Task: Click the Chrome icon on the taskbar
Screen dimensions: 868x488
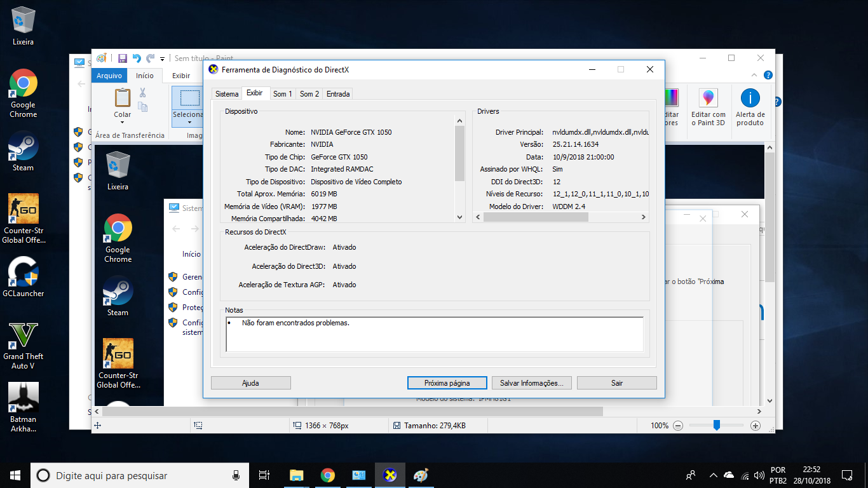Action: (x=328, y=475)
